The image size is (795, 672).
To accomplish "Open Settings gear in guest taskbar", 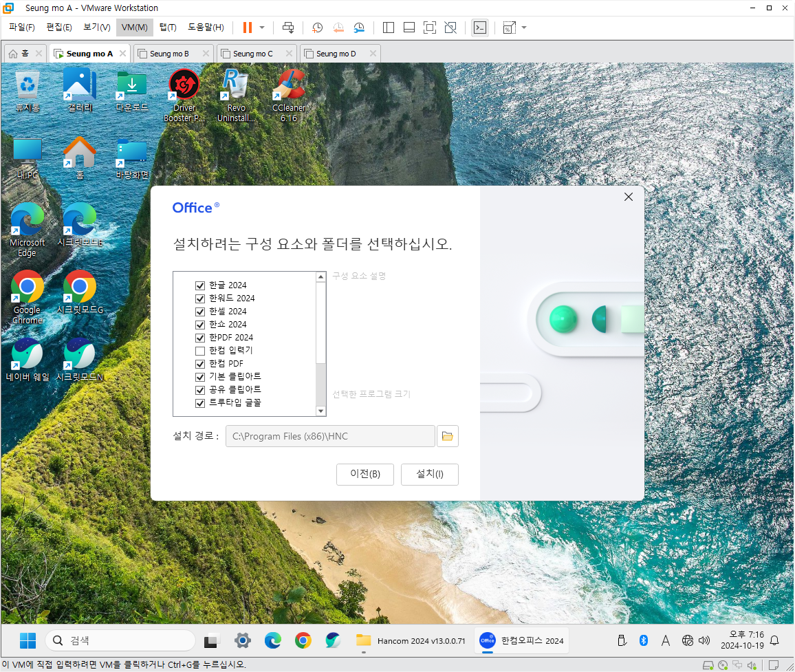I will [243, 640].
